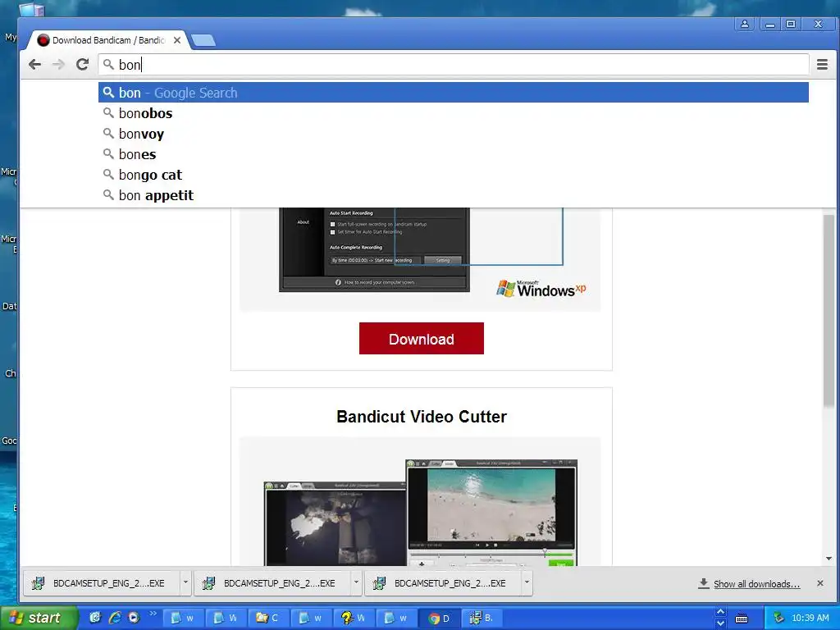Viewport: 840px width, 630px height.
Task: Click the taskbar scroll up arrow
Action: click(720, 612)
